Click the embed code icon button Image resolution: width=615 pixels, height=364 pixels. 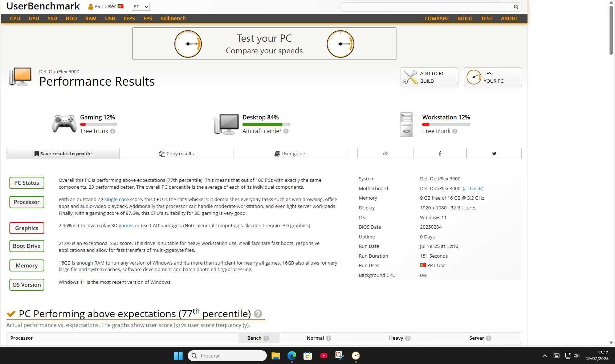[385, 154]
